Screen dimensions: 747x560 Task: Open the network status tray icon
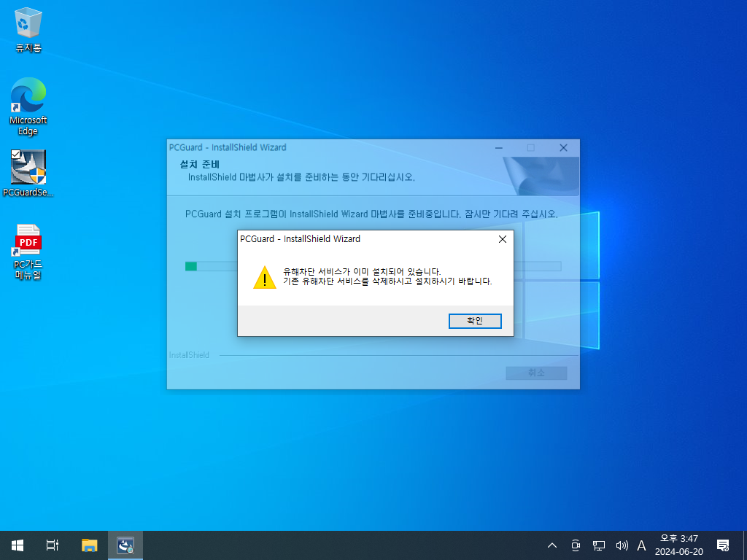(x=599, y=545)
